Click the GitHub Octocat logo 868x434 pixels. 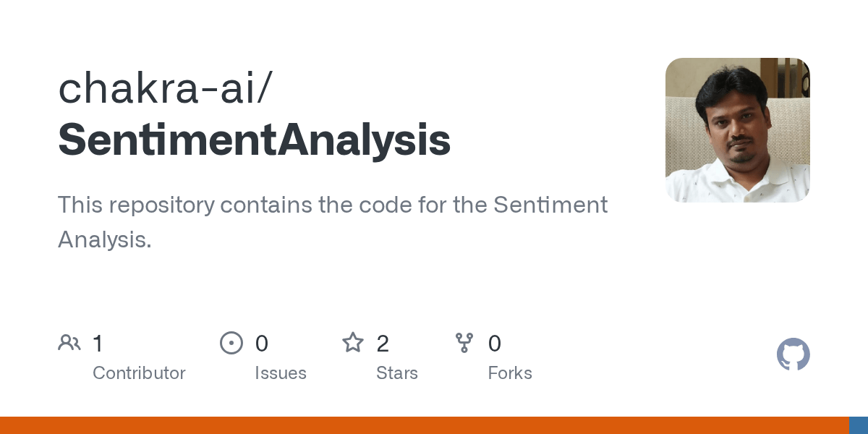click(793, 355)
